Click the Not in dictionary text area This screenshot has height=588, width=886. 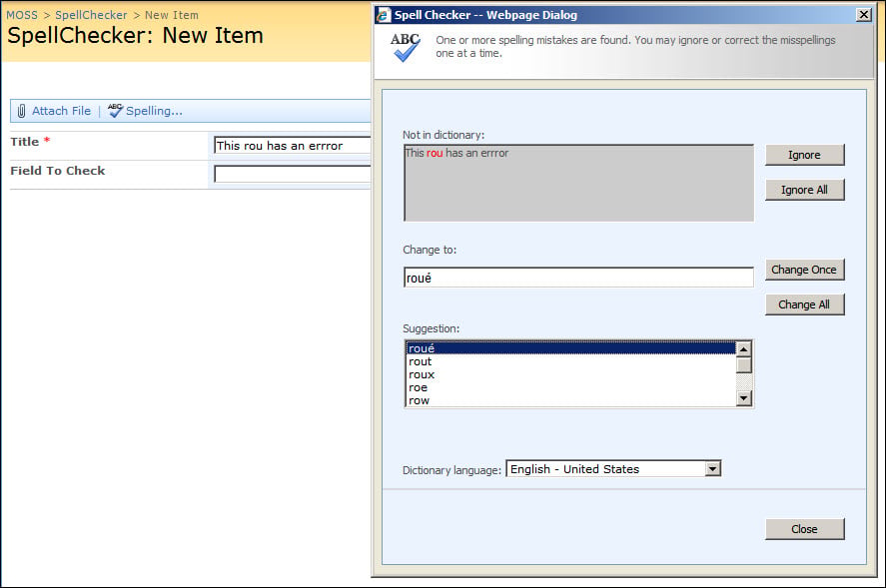click(x=578, y=183)
